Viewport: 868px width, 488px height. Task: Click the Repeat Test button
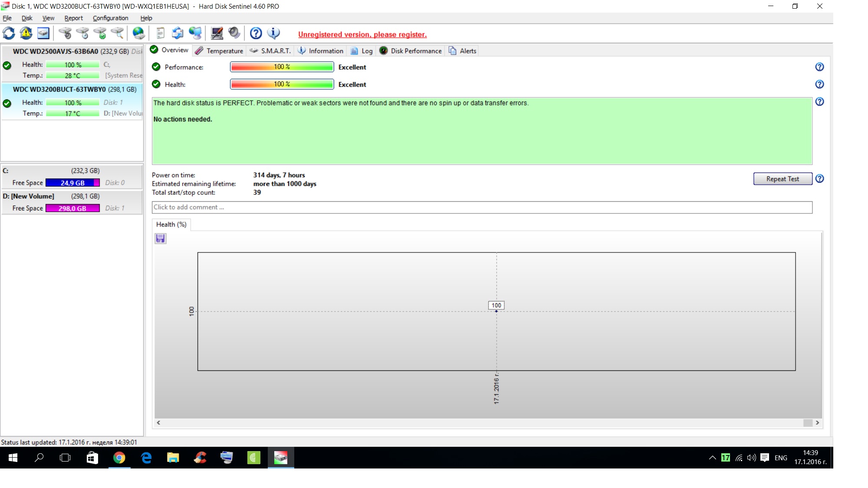[782, 179]
